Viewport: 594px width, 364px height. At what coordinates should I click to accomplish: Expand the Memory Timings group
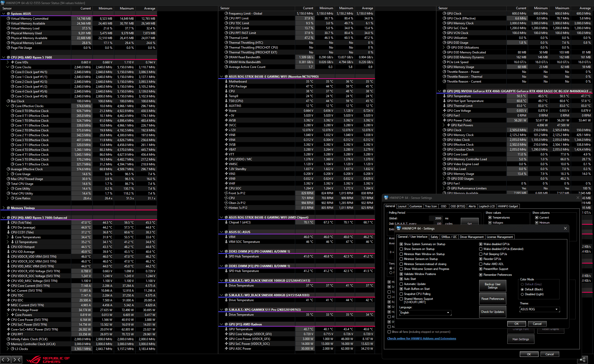[4, 208]
